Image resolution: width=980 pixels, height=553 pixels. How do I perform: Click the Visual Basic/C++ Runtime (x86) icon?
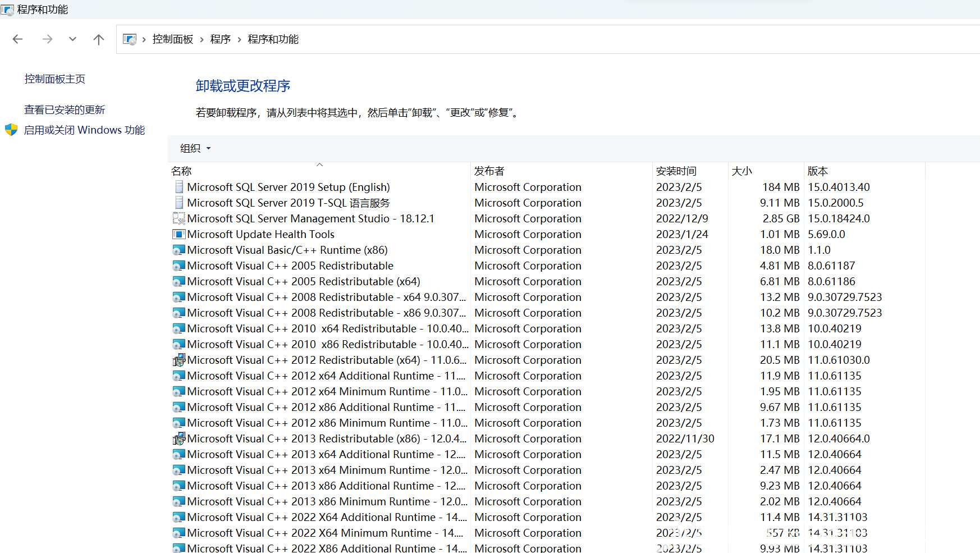pos(179,250)
